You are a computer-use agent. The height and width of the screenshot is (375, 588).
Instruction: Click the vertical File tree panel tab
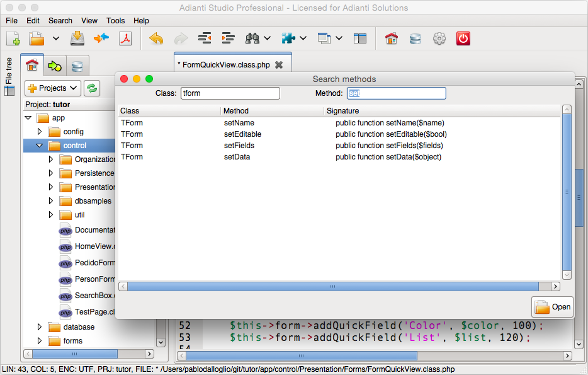[9, 77]
